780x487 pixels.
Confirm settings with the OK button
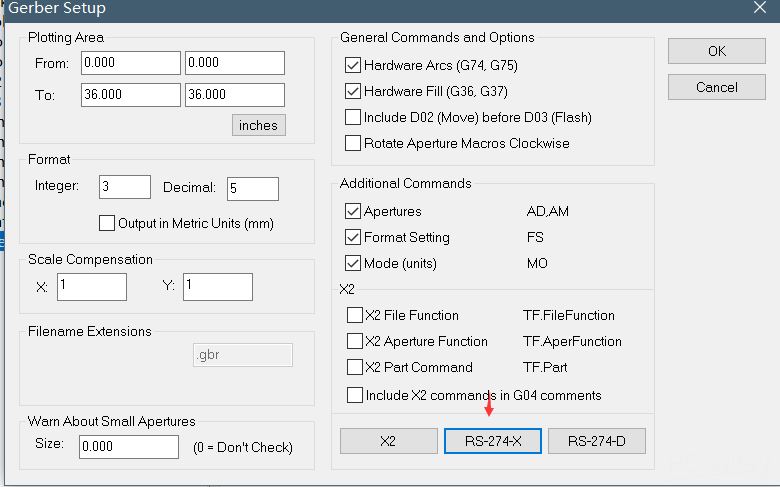716,51
